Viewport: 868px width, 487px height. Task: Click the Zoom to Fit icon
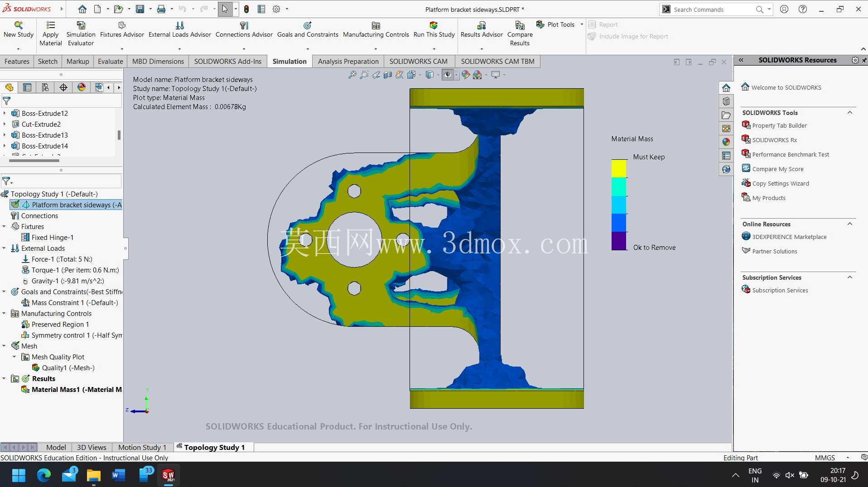352,75
